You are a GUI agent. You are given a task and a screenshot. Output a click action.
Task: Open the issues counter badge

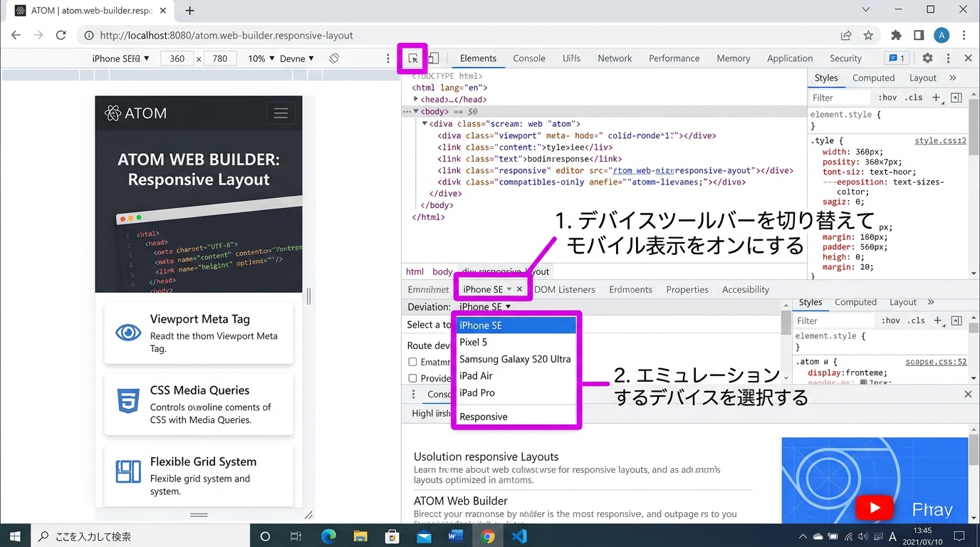[895, 58]
